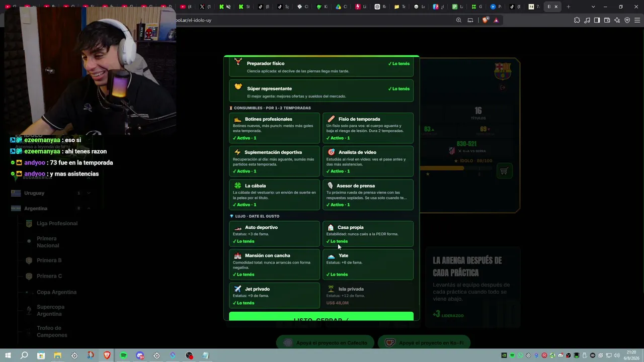Viewport: 644px width, 362px height.
Task: Click Apoyá el proyecto en Ko-Fi
Action: click(x=424, y=343)
